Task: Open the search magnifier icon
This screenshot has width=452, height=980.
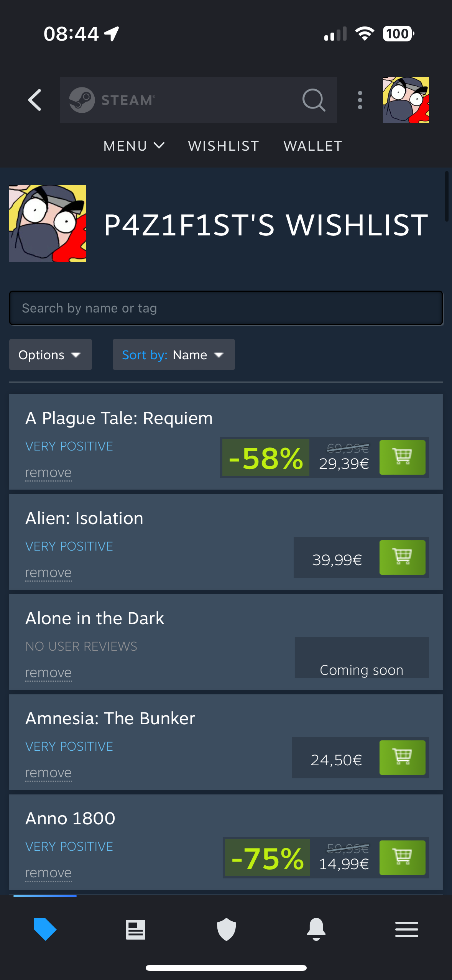Action: point(314,100)
